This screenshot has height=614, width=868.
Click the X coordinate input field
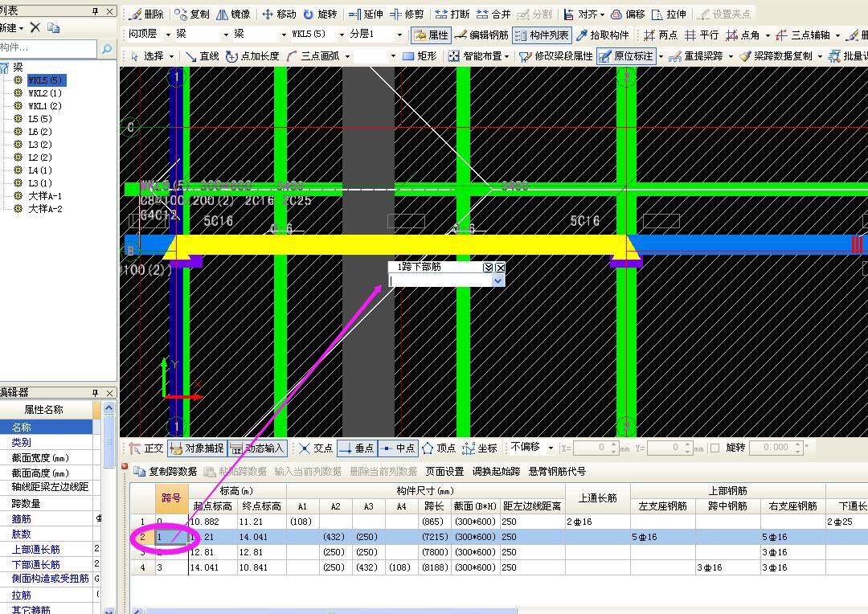click(592, 448)
